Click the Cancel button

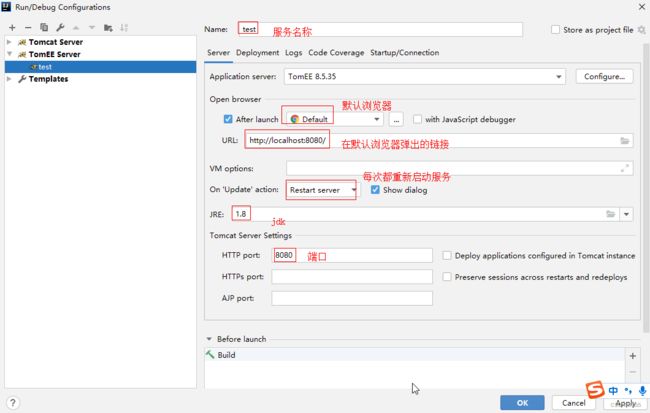click(x=574, y=403)
